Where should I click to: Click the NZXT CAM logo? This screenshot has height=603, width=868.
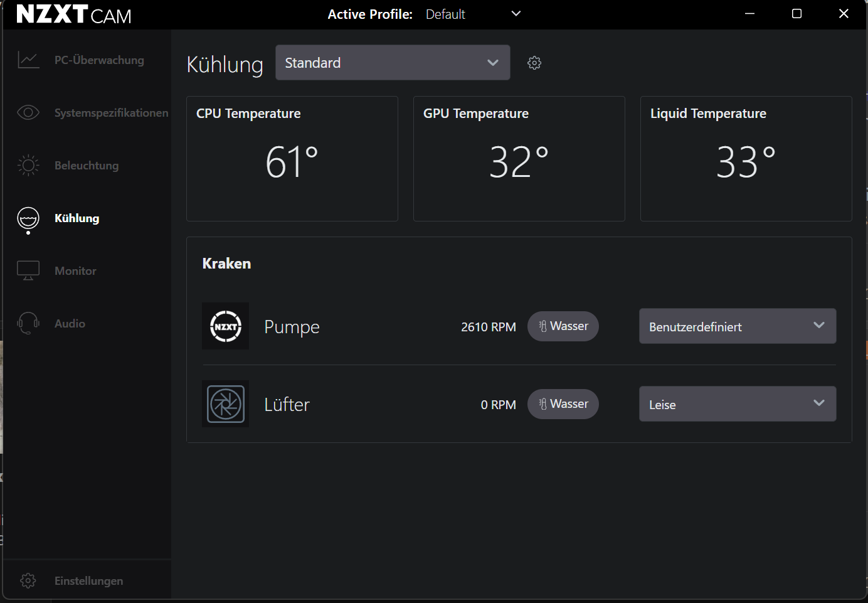pyautogui.click(x=74, y=14)
